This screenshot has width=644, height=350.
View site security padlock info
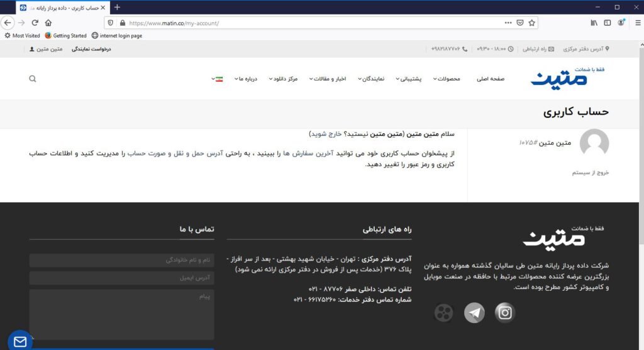tap(123, 23)
